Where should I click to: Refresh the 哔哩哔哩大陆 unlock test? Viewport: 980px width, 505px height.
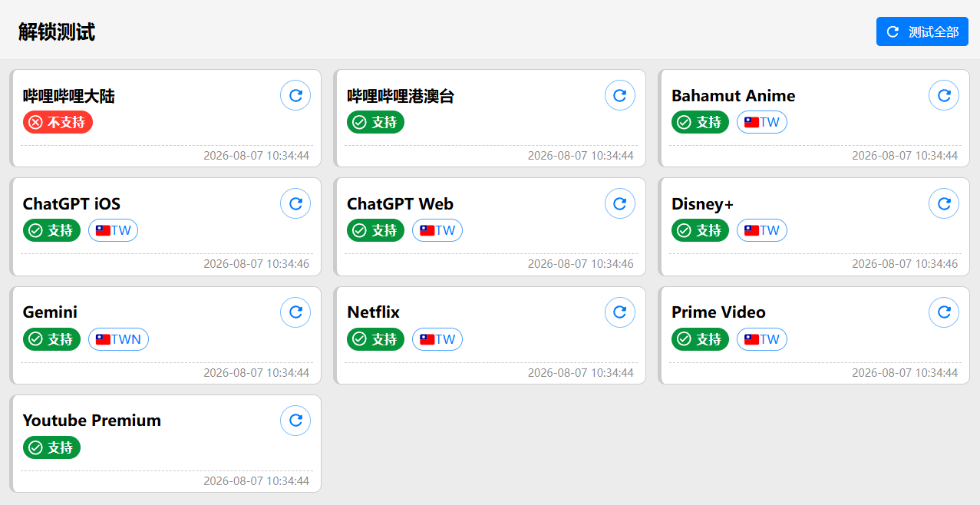click(295, 95)
